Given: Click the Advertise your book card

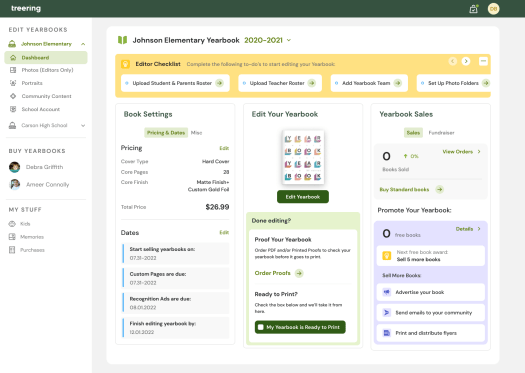Looking at the screenshot, I should coord(431,292).
